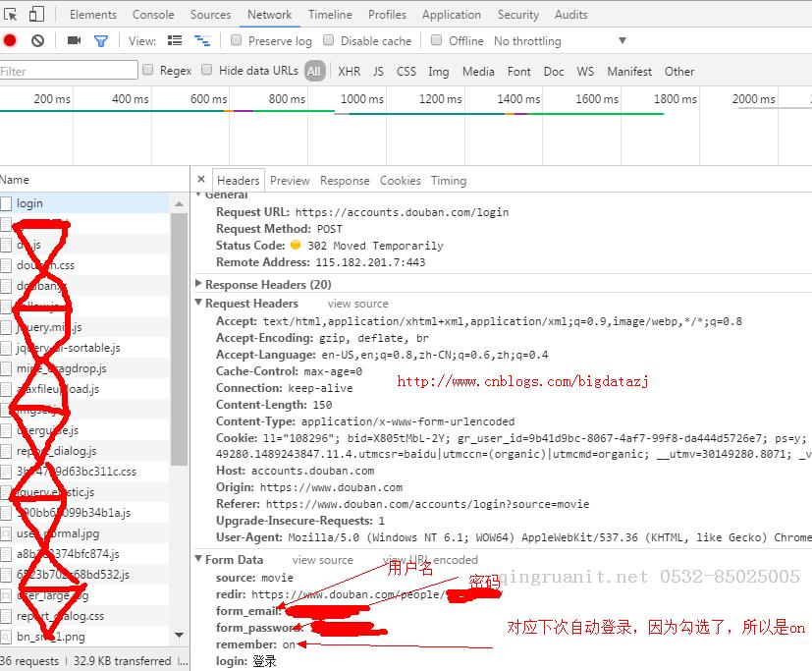Open the Timing detail tab
This screenshot has height=671, width=812.
tap(449, 181)
